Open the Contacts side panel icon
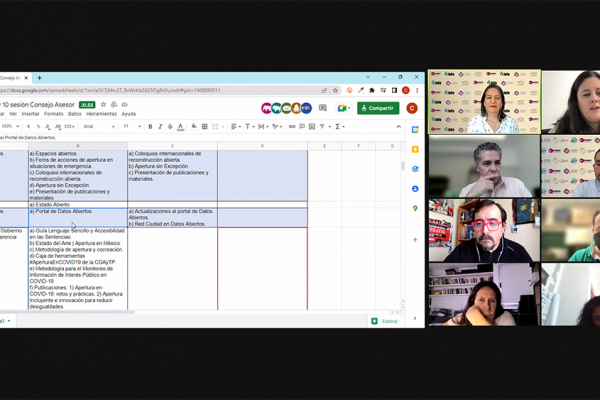This screenshot has height=400, width=600. [415, 189]
